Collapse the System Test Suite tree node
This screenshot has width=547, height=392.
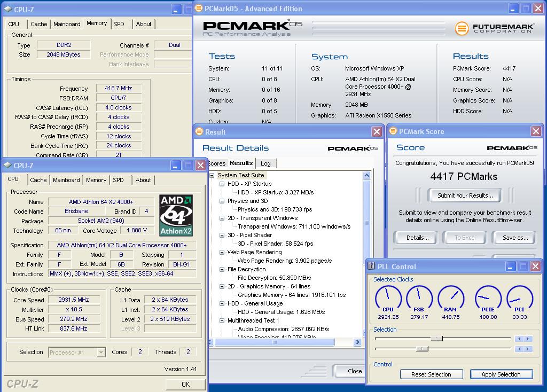click(212, 175)
